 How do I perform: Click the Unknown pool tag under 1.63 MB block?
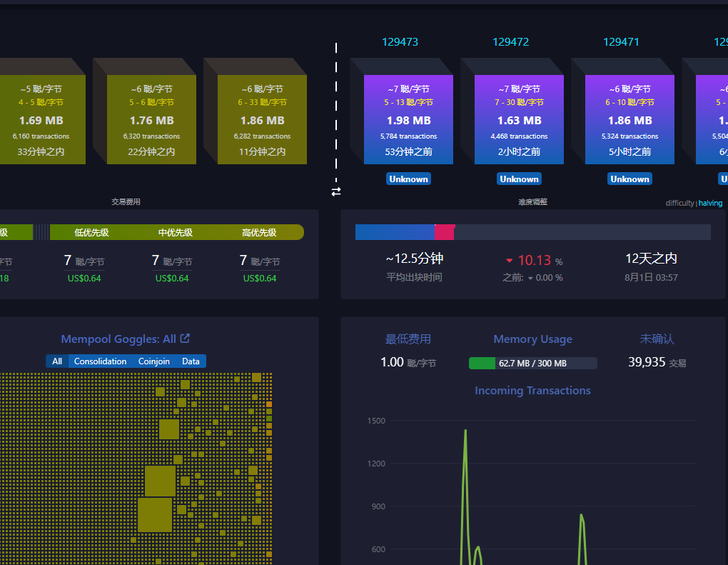(519, 179)
